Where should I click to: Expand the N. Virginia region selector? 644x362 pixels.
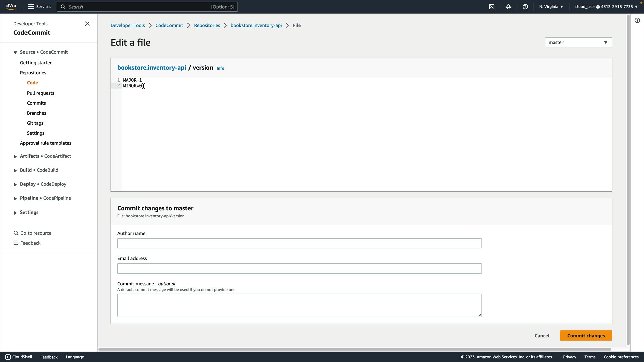point(551,7)
